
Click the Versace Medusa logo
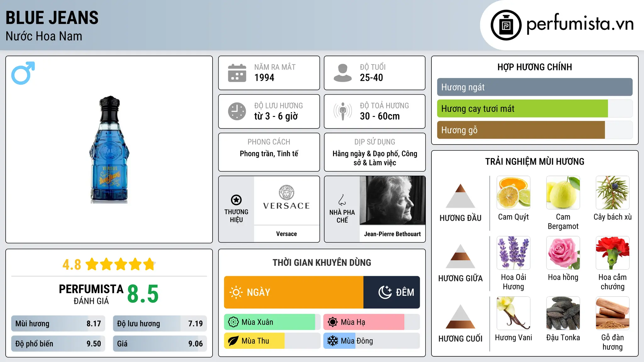tap(286, 192)
